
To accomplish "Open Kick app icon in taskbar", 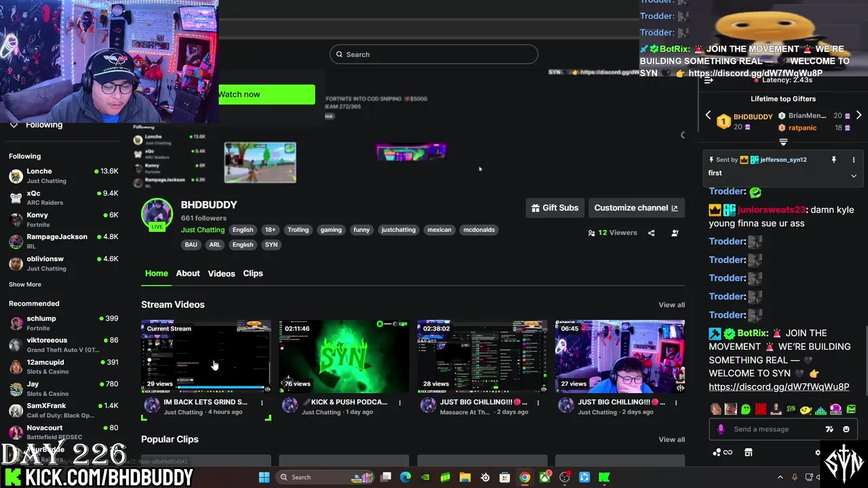I will click(x=604, y=477).
